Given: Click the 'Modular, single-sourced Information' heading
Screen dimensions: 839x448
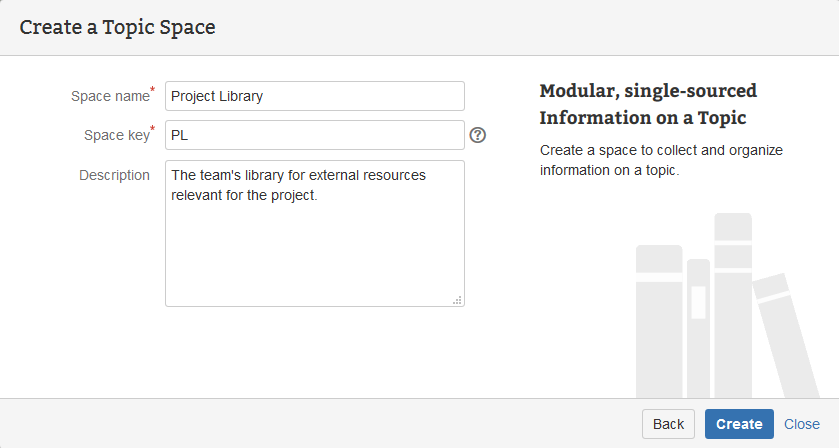Looking at the screenshot, I should click(x=648, y=104).
